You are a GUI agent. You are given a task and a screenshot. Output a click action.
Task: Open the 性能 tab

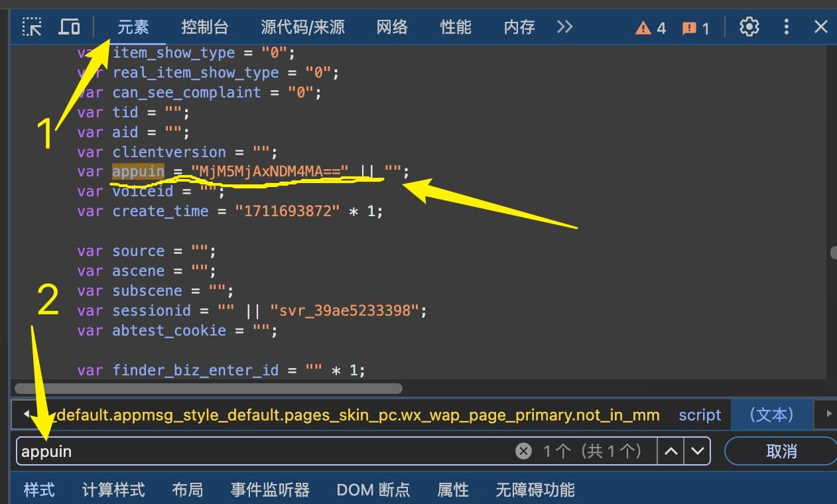click(x=456, y=27)
